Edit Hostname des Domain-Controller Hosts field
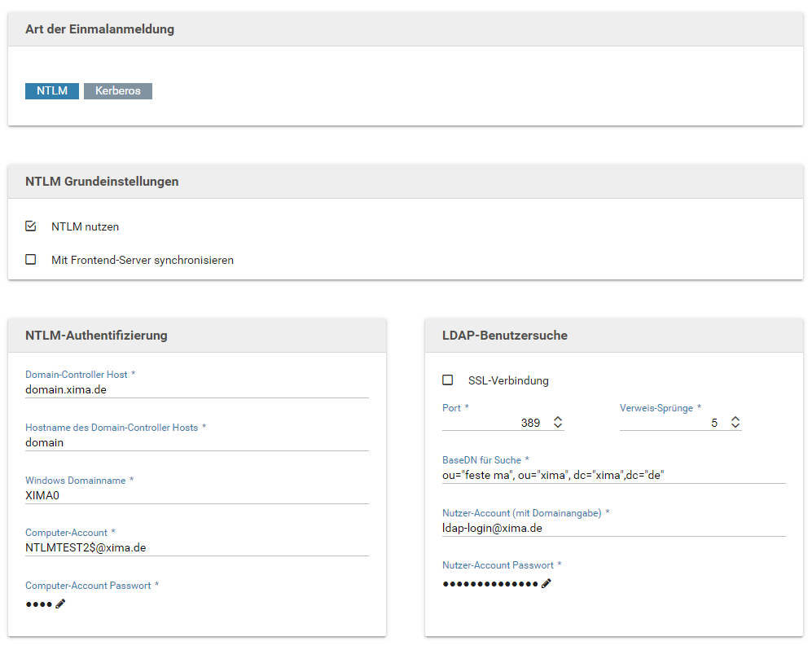This screenshot has height=650, width=812. (x=196, y=442)
